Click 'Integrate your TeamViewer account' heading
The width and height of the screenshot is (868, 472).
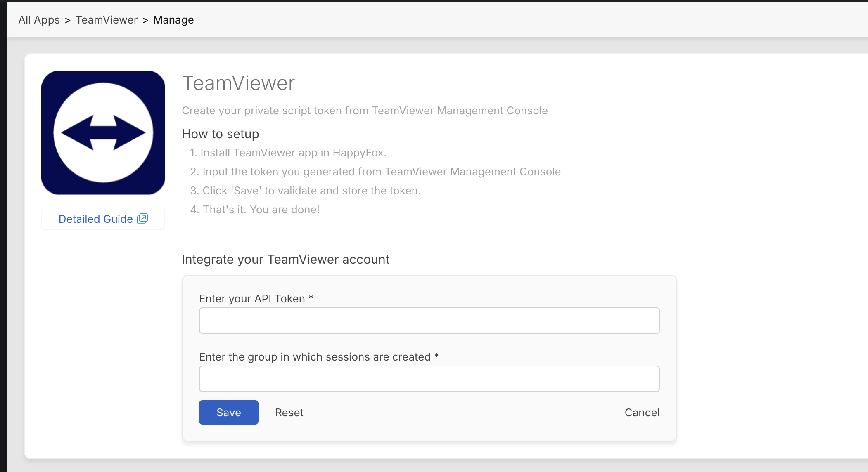click(x=285, y=260)
